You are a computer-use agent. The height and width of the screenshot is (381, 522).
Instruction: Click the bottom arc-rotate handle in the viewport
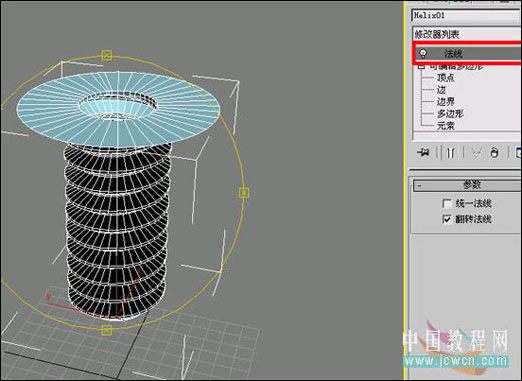[107, 330]
